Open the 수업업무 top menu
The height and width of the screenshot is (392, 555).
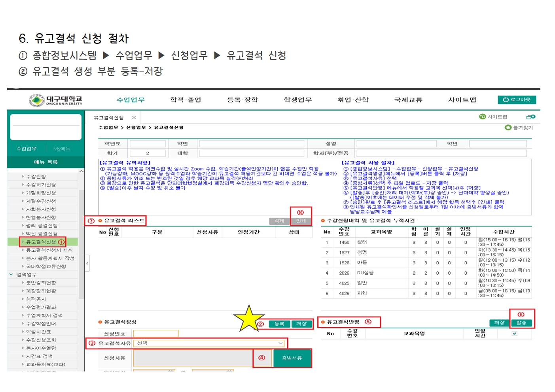[130, 100]
